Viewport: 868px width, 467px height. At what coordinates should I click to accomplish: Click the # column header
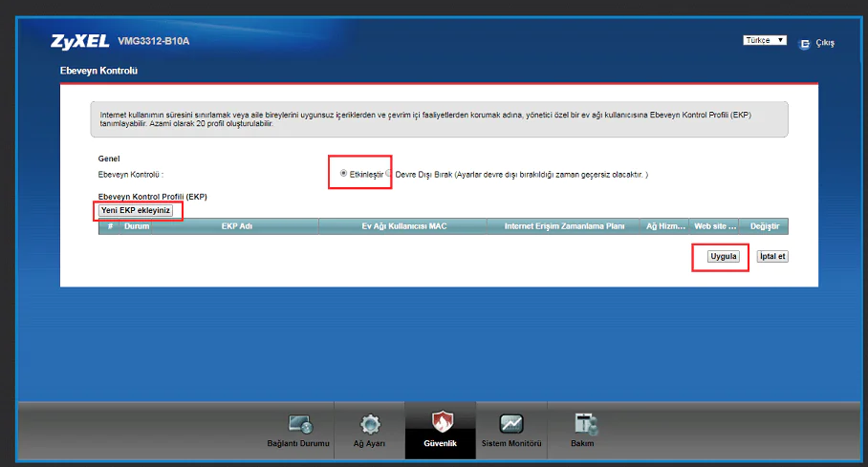[110, 226]
